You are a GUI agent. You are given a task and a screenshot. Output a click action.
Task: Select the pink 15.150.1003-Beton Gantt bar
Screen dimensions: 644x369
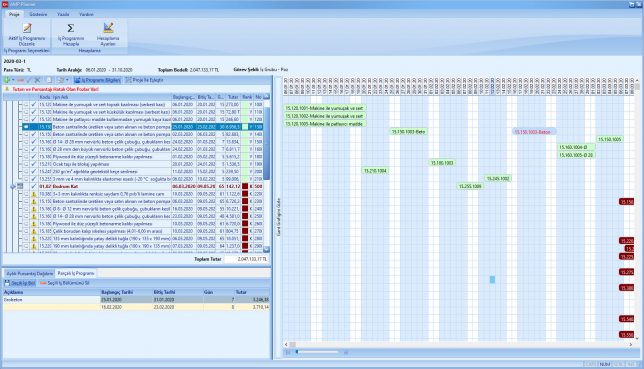coord(534,132)
